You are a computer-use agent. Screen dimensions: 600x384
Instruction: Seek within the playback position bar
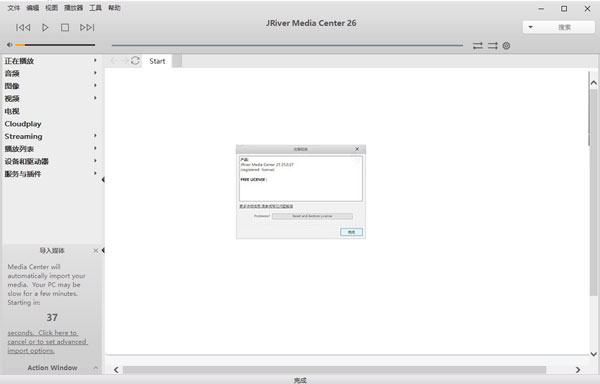[287, 45]
